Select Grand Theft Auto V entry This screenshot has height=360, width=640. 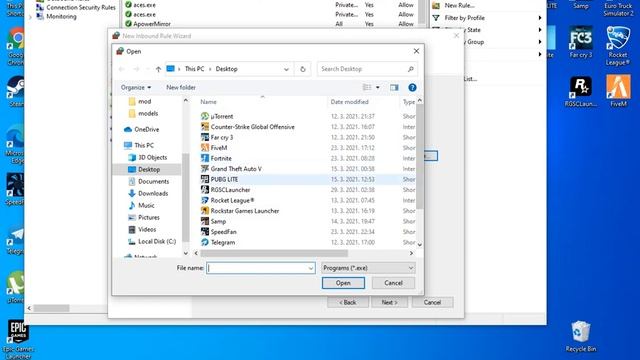pyautogui.click(x=236, y=169)
